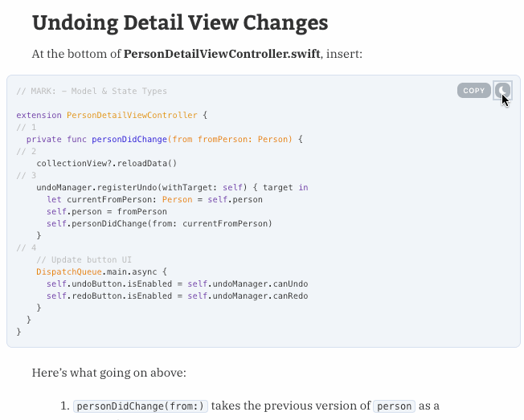Click the DispatchQueue.main.async line
524x420 pixels.
click(101, 271)
